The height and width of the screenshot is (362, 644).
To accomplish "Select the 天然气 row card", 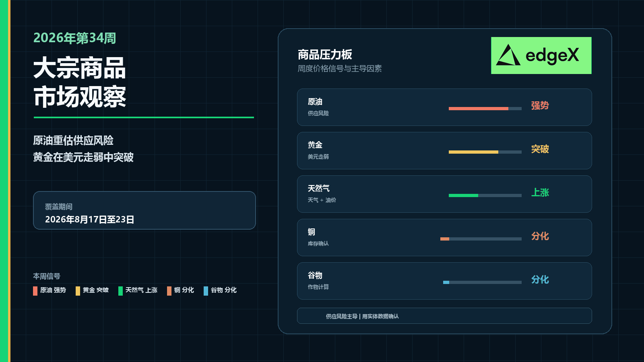I will pyautogui.click(x=444, y=194).
